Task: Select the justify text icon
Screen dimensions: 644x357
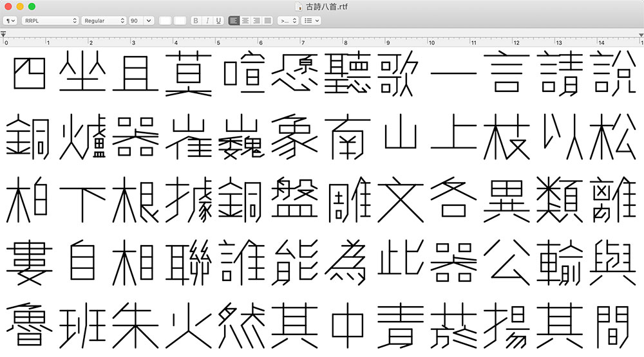Action: click(268, 21)
